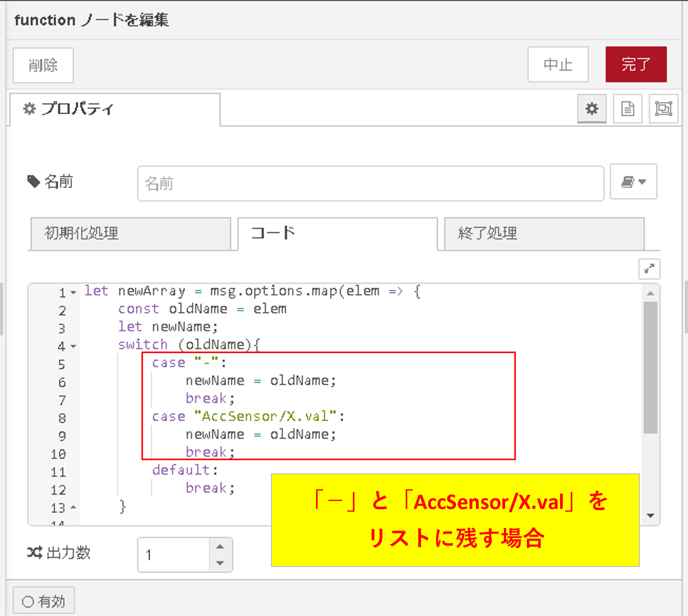Image resolution: width=688 pixels, height=616 pixels.
Task: Click the code editor vertical scrollbar thumb
Action: (650, 368)
